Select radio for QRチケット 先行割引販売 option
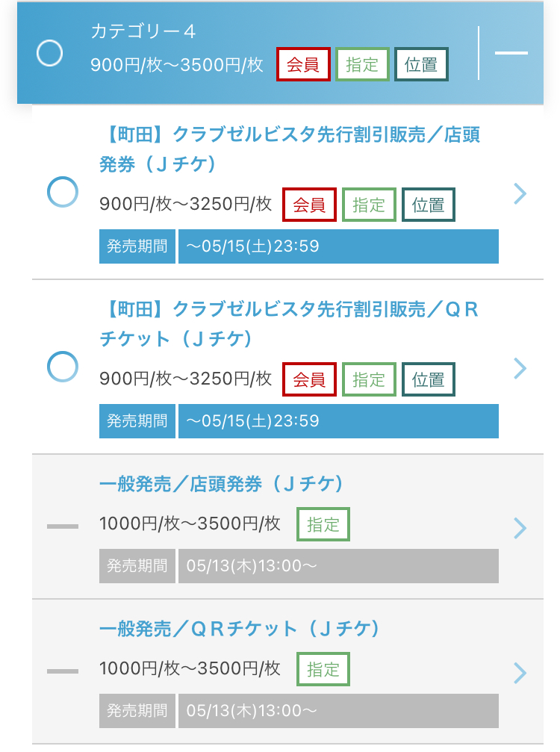 coord(63,367)
